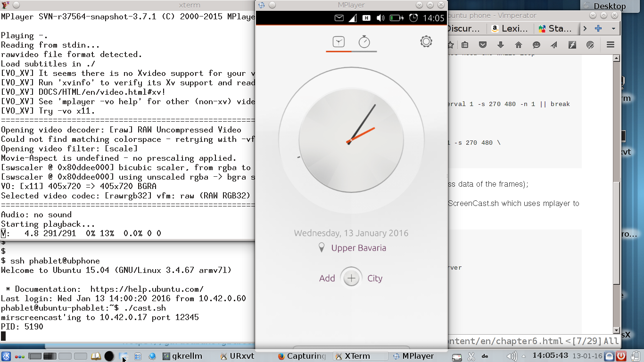Open the list all tabs dropdown
This screenshot has height=362, width=644.
click(613, 28)
